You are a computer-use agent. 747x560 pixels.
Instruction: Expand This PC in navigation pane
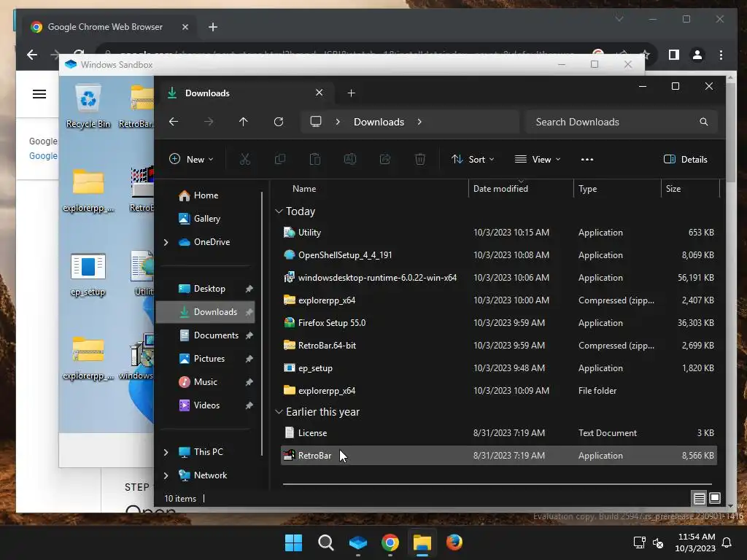(166, 452)
